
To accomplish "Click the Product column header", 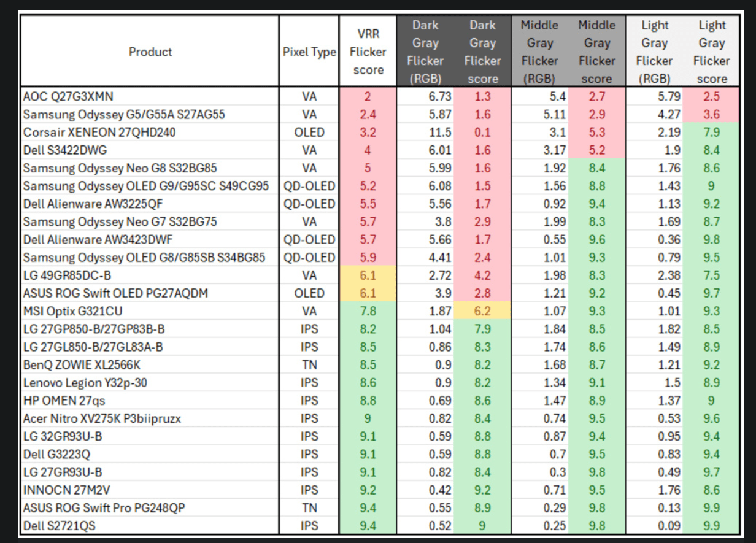I will pyautogui.click(x=150, y=52).
